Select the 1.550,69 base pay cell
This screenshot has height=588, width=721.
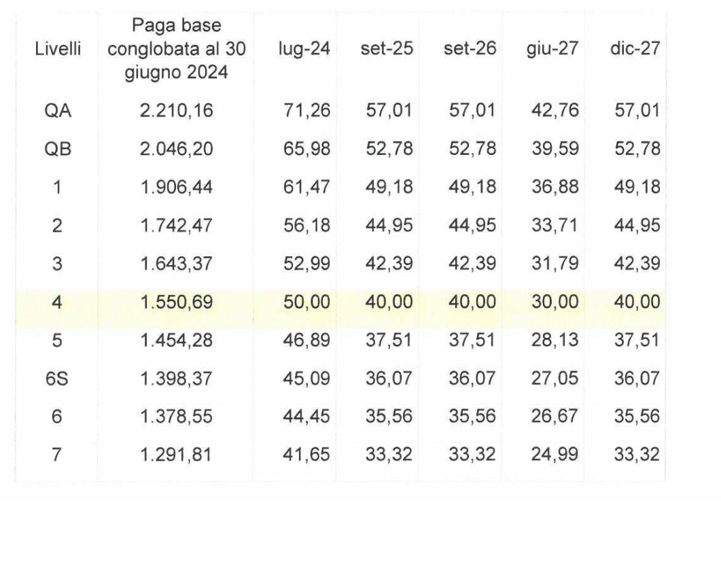[x=177, y=302]
